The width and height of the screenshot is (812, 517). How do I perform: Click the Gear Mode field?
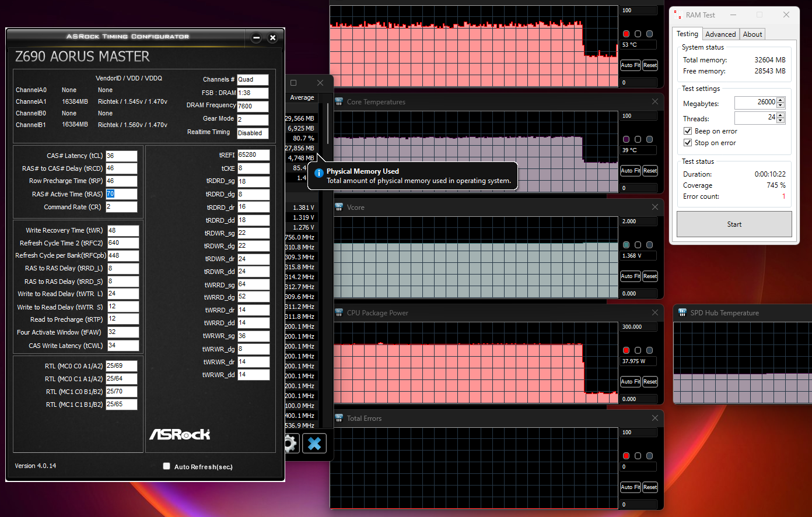tap(253, 119)
